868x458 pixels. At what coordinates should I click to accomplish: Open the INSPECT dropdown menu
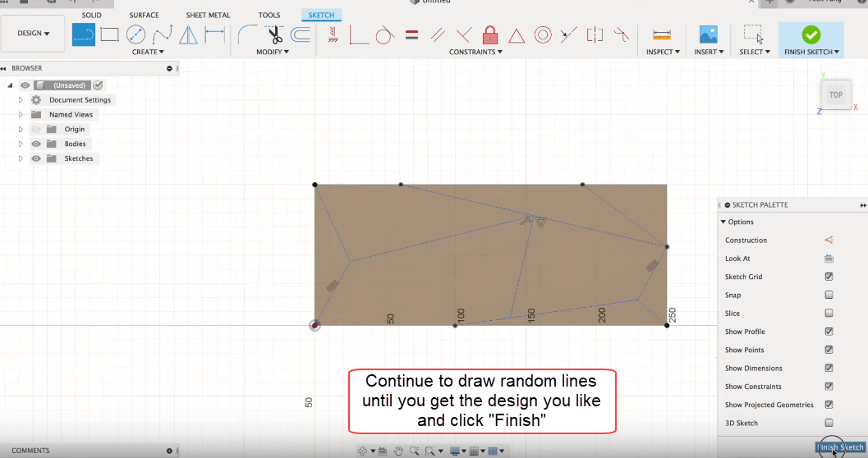click(663, 52)
